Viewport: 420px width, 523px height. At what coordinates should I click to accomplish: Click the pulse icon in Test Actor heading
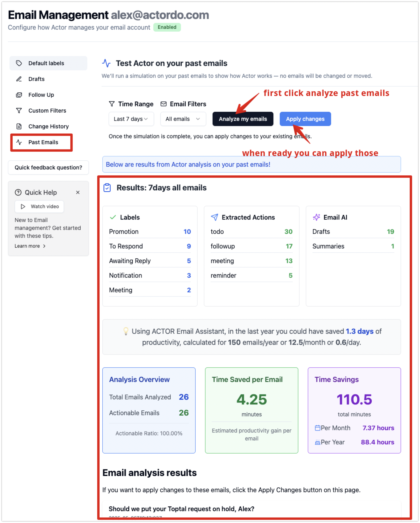[106, 63]
